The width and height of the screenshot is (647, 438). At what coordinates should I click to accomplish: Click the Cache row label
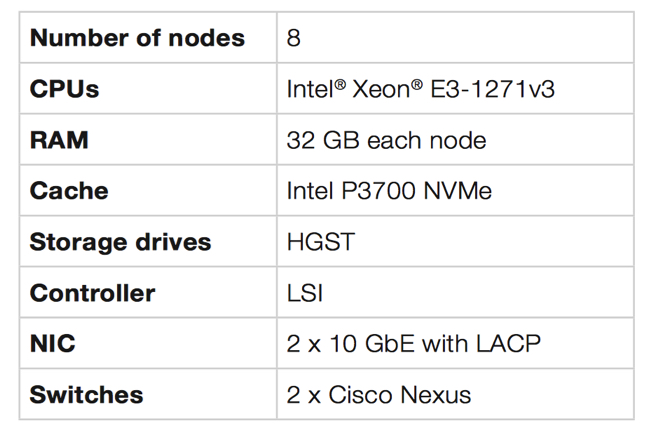click(x=69, y=191)
